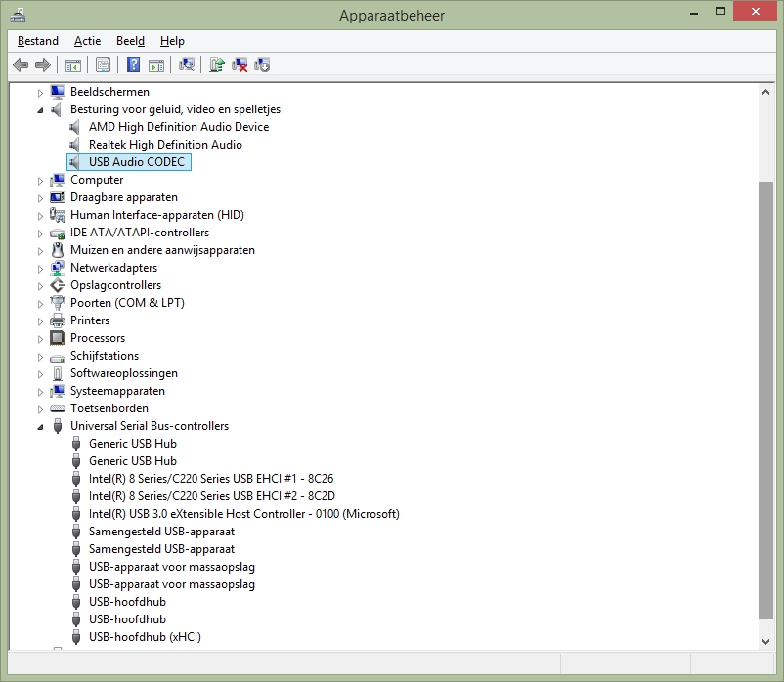Expand the Printers node arrow
784x682 pixels.
coord(40,321)
